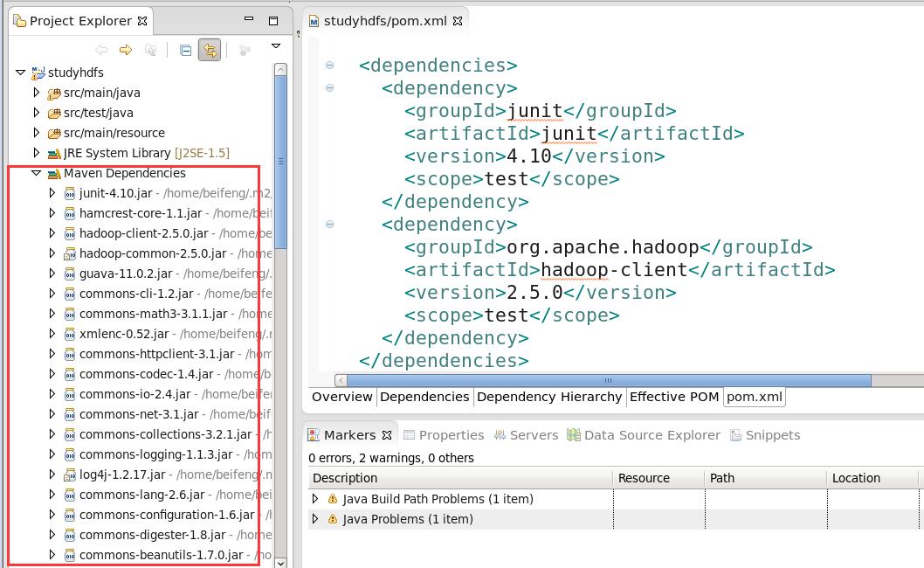
Task: Open Effective POM tab
Action: (674, 397)
